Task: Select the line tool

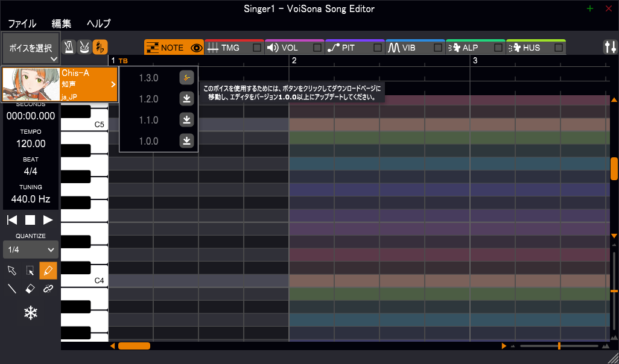Action: click(x=12, y=289)
